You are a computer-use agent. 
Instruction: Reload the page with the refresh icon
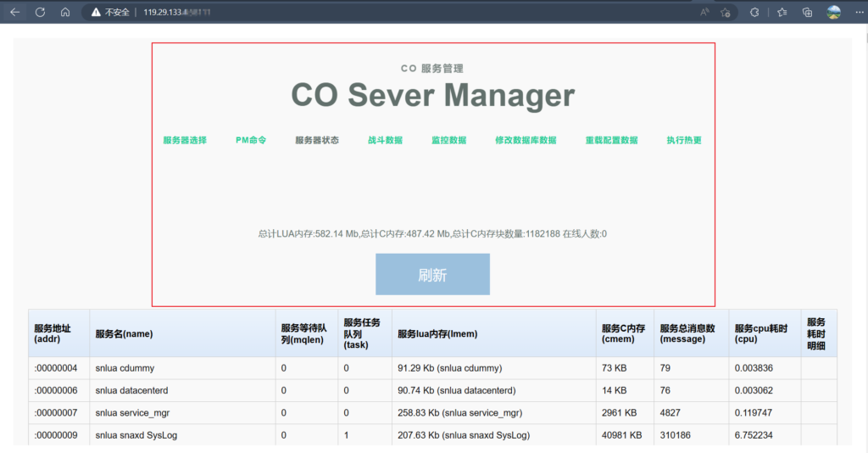tap(40, 12)
